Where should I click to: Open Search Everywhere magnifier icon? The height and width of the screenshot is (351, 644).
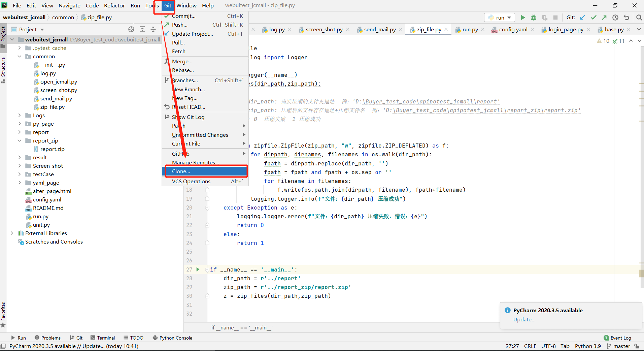(639, 18)
